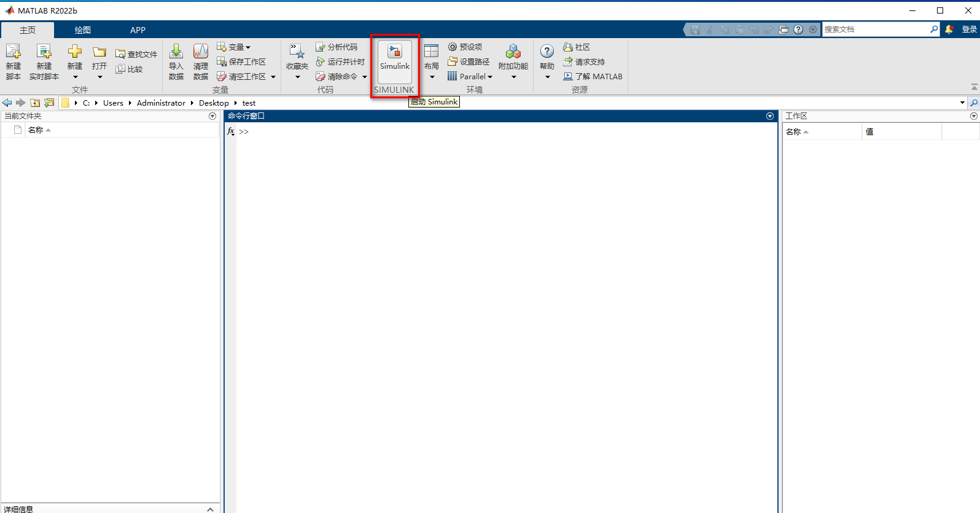Click 登录 (Sign In)
This screenshot has height=513, width=980.
969,29
